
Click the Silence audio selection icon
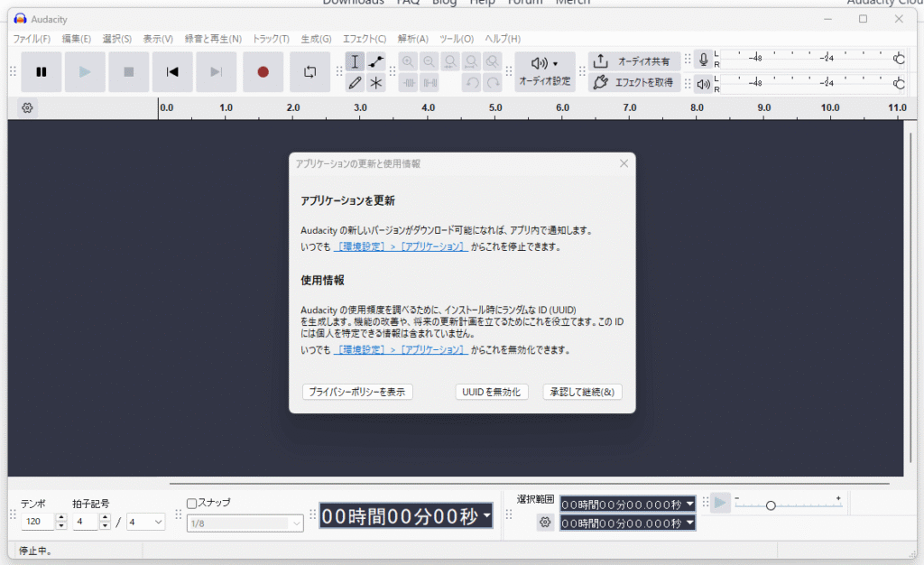(430, 83)
